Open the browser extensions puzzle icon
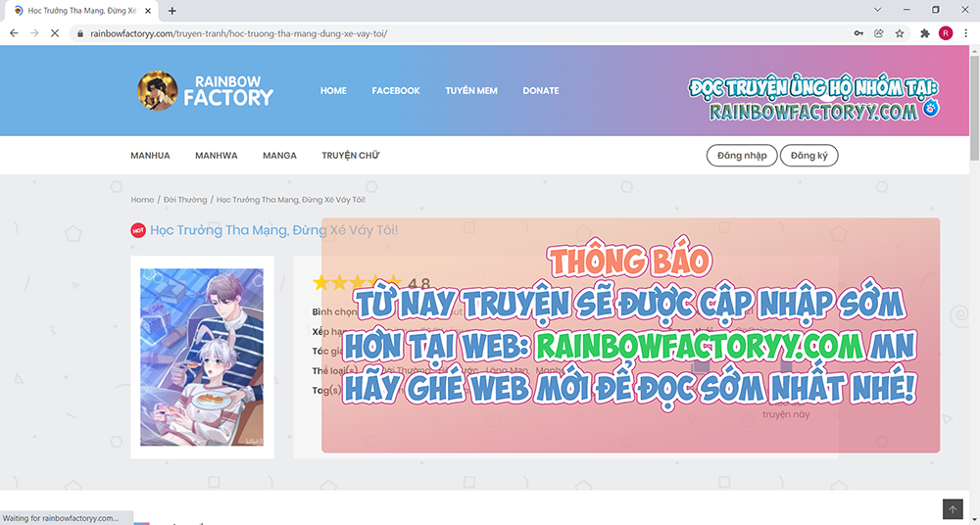 [924, 32]
